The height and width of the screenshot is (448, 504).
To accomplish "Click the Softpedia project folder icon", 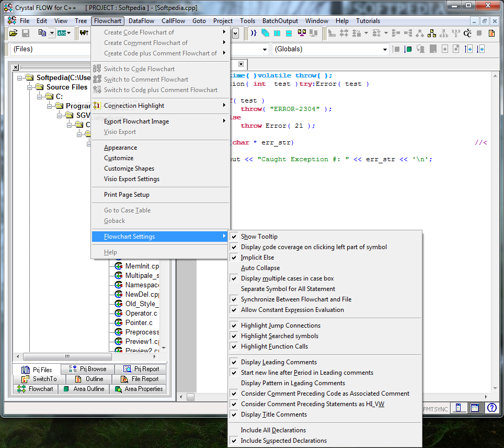I will pos(30,77).
